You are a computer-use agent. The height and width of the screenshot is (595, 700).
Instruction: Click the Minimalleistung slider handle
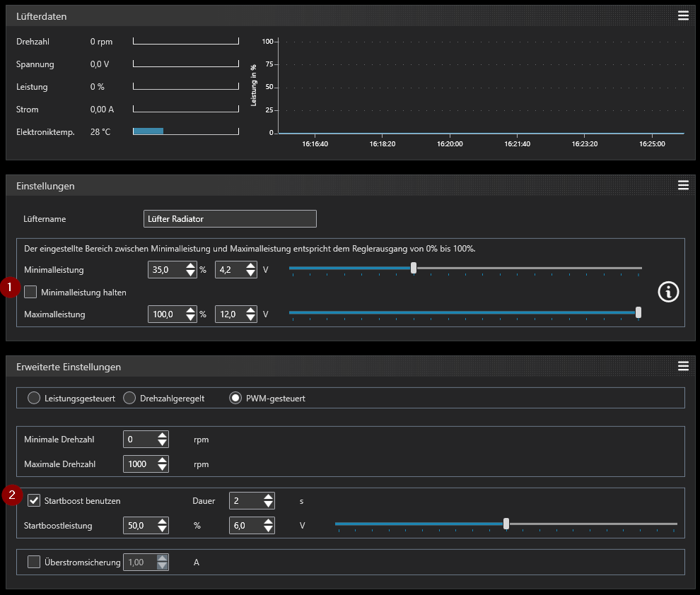(x=414, y=268)
